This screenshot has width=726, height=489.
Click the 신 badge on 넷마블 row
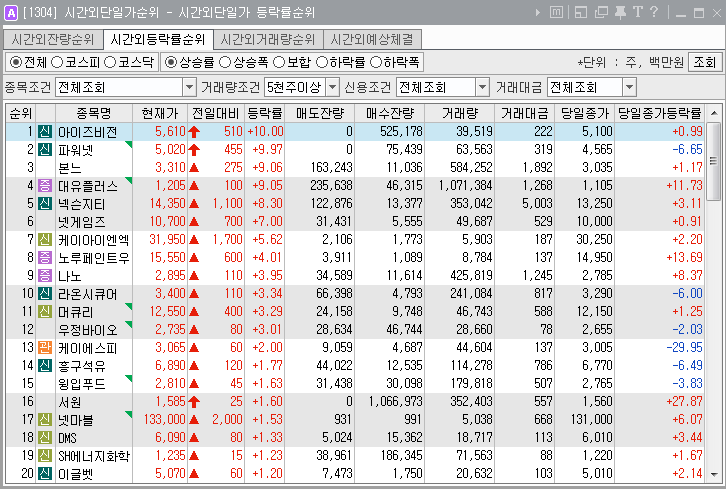(45, 420)
